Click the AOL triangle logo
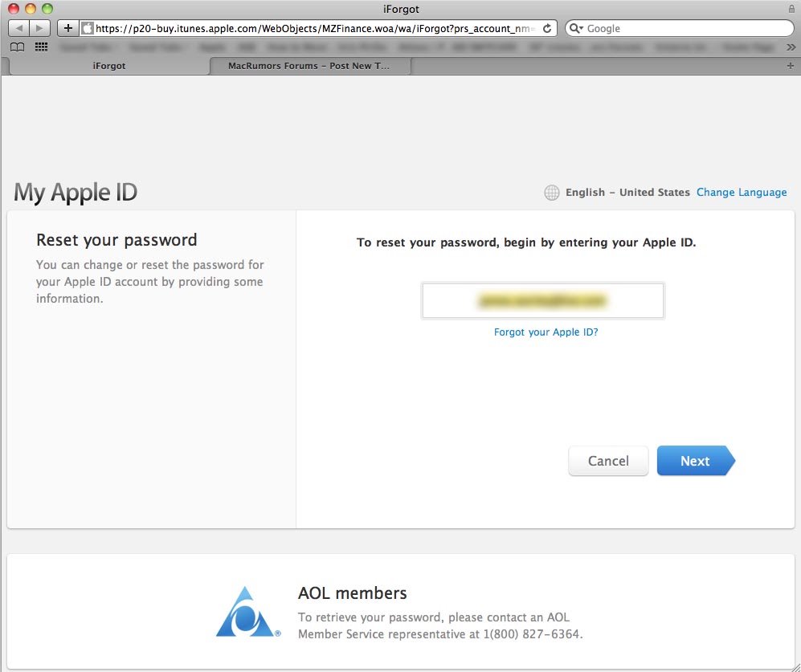The height and width of the screenshot is (672, 801). pyautogui.click(x=247, y=612)
